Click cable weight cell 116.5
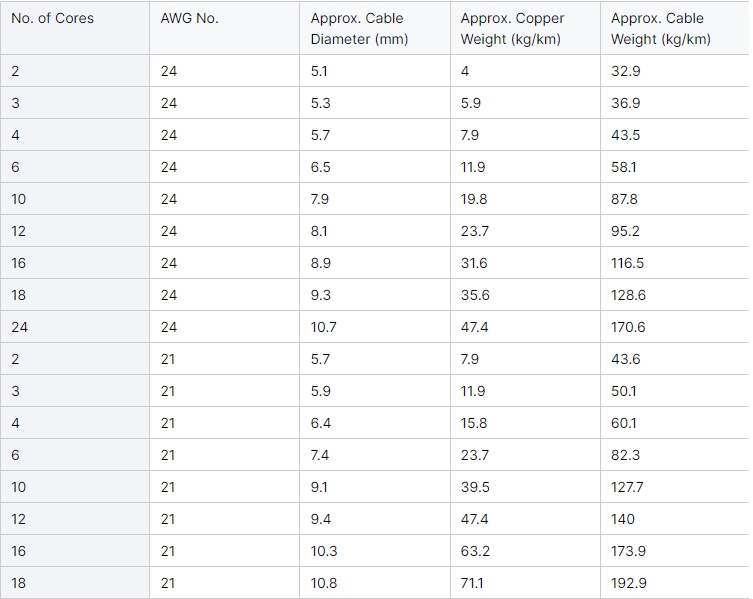 tap(627, 263)
